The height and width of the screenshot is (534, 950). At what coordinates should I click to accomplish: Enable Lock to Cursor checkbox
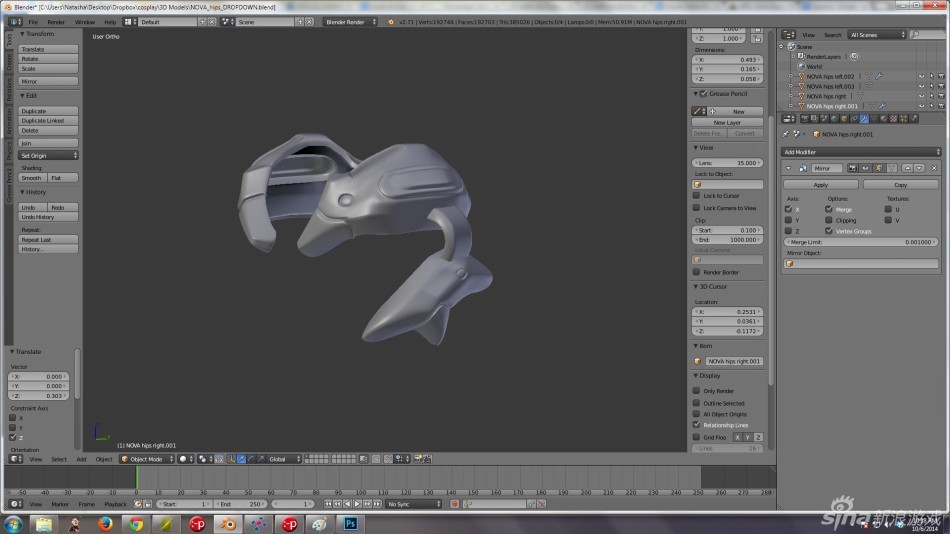697,196
